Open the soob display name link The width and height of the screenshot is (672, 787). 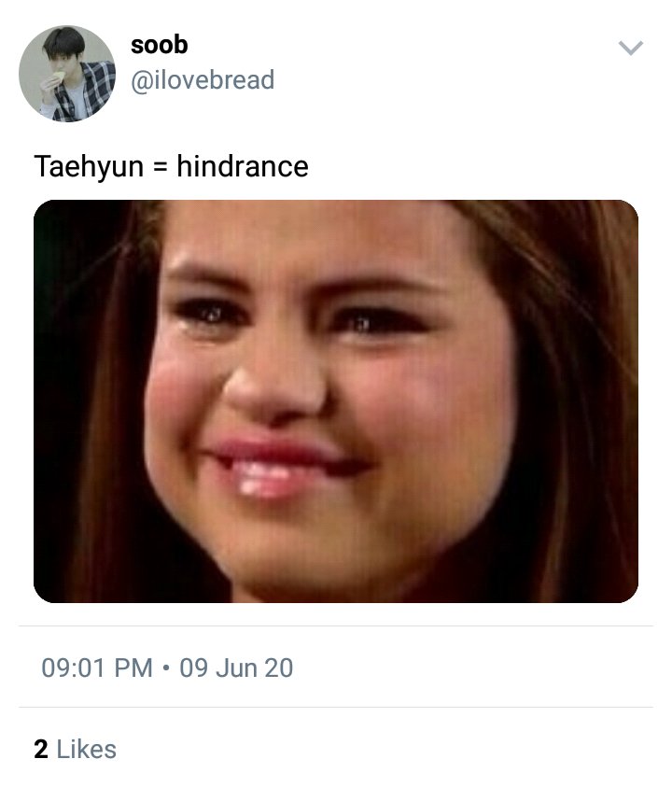[159, 45]
